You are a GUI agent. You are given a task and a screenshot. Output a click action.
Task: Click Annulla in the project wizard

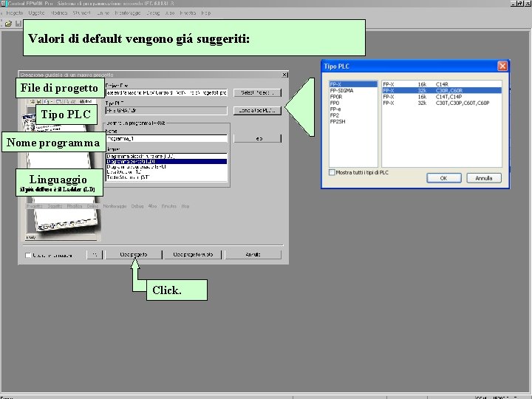(x=253, y=254)
